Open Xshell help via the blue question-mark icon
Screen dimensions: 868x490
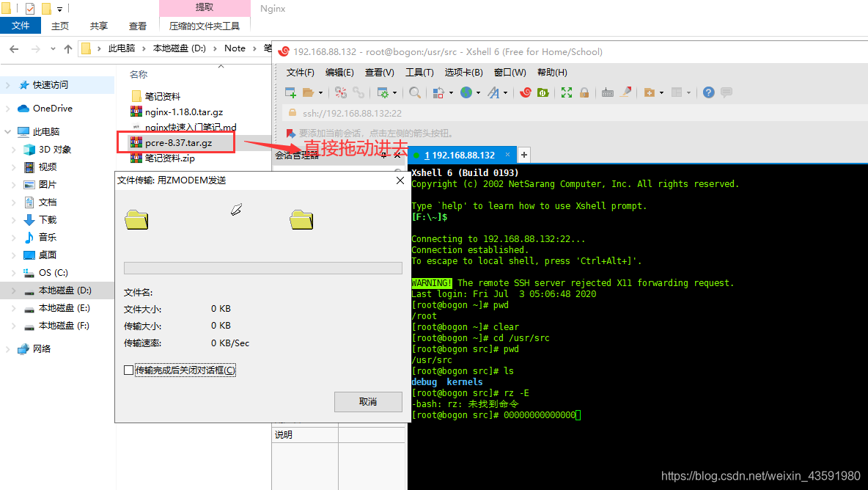click(709, 92)
